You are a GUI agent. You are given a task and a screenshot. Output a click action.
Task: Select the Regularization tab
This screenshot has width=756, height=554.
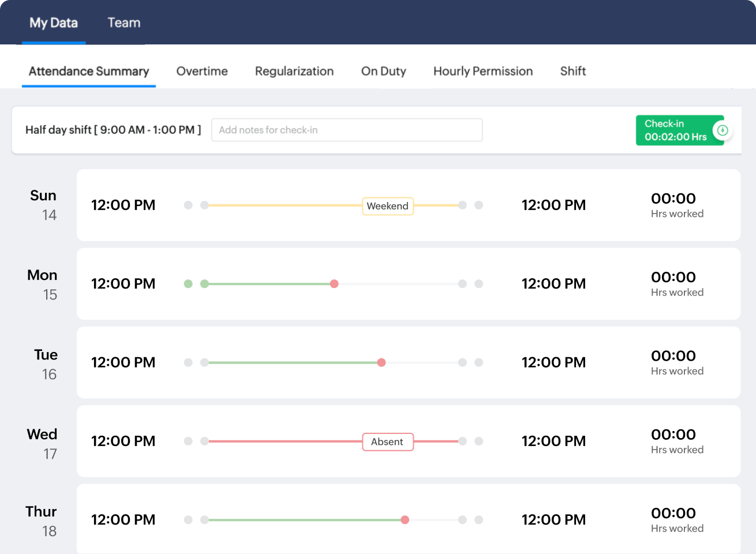coord(294,71)
